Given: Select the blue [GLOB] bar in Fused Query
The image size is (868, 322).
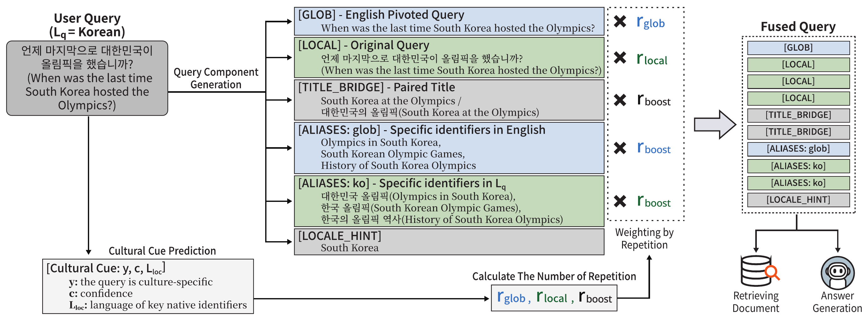Looking at the screenshot, I should [x=798, y=48].
